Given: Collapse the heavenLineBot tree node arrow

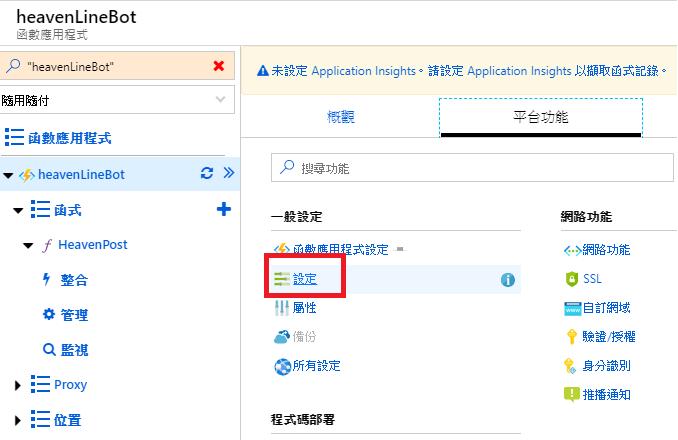Looking at the screenshot, I should coord(8,175).
